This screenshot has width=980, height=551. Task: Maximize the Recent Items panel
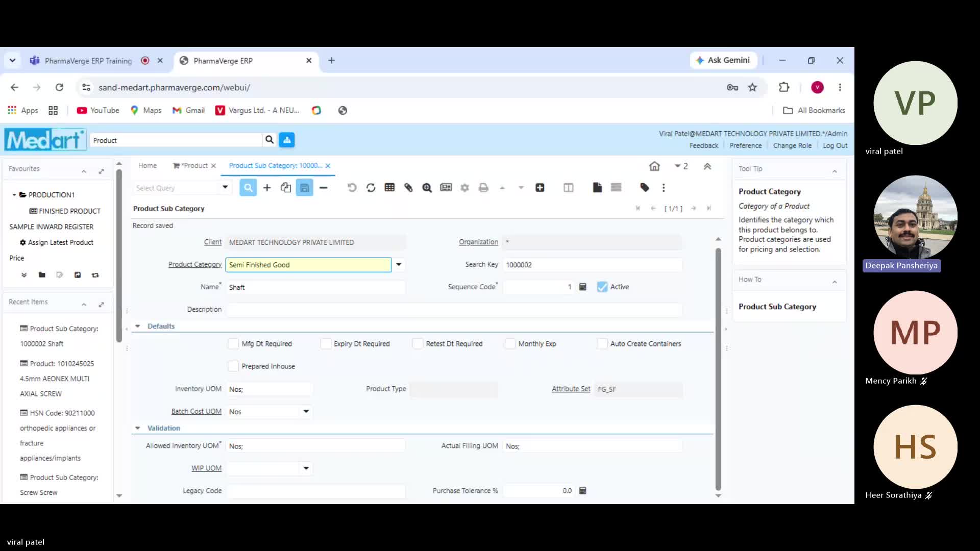(x=102, y=305)
